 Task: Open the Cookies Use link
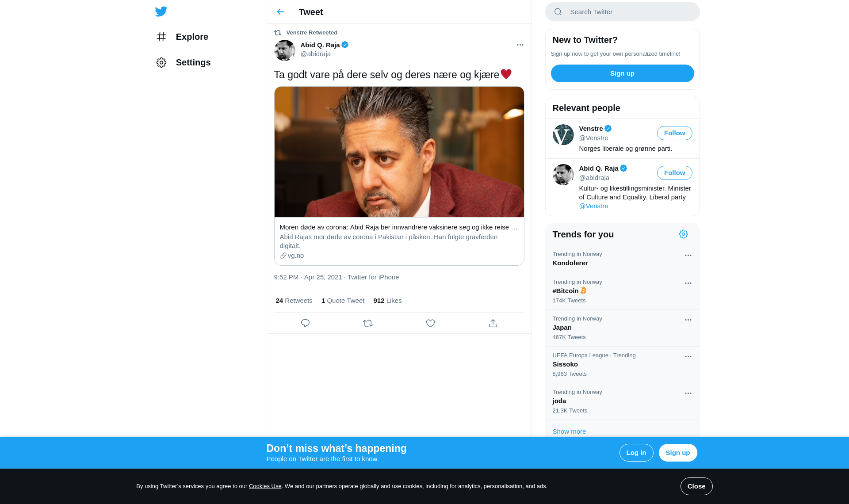point(265,486)
